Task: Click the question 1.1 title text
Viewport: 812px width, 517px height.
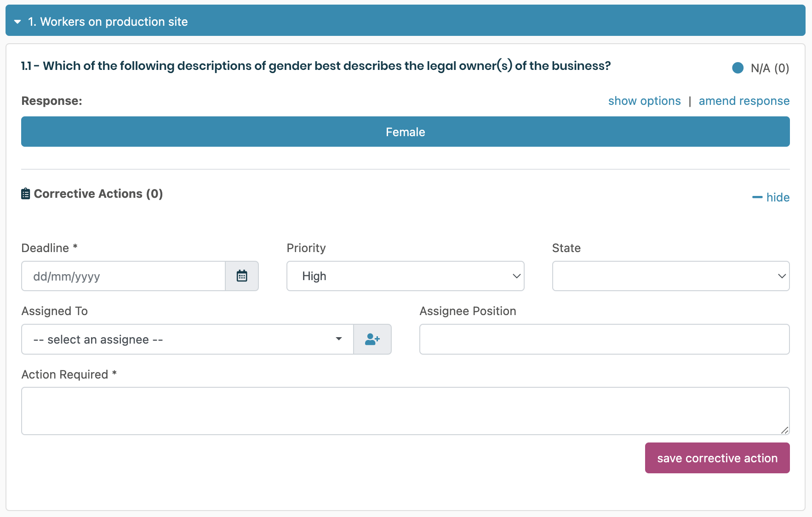Action: 315,66
